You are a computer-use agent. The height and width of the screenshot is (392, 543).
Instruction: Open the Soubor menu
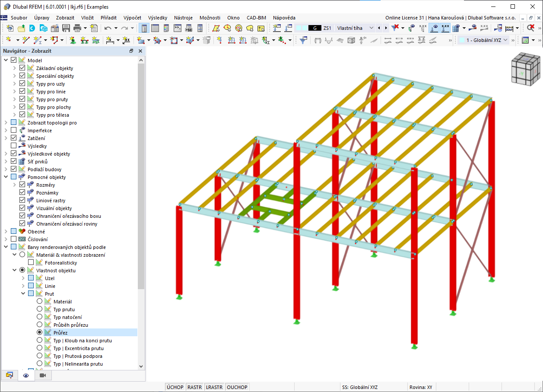(x=19, y=18)
